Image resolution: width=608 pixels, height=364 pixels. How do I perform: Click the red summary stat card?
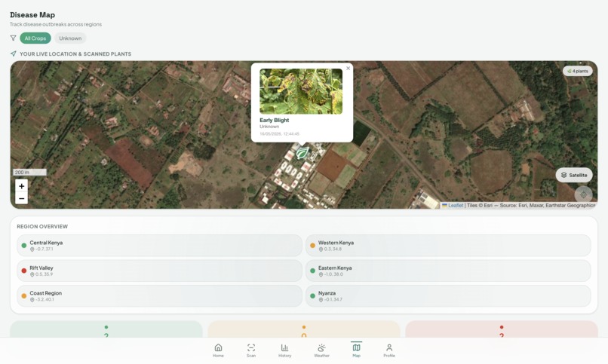(502, 329)
